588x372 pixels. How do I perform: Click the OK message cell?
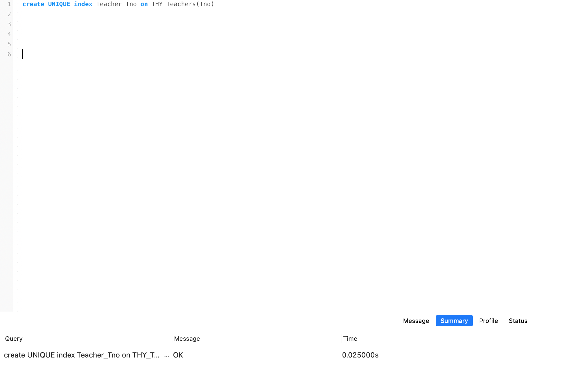tap(178, 355)
